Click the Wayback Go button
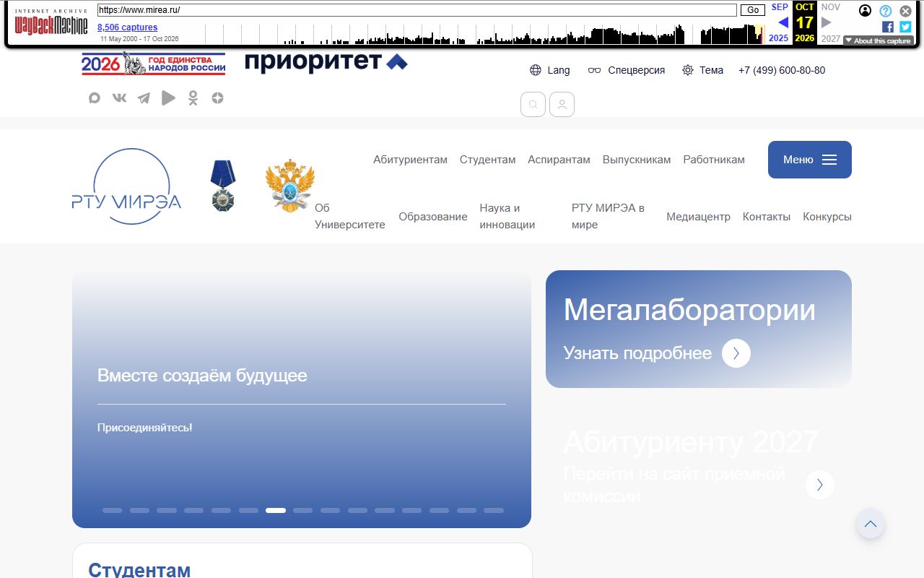 point(753,10)
